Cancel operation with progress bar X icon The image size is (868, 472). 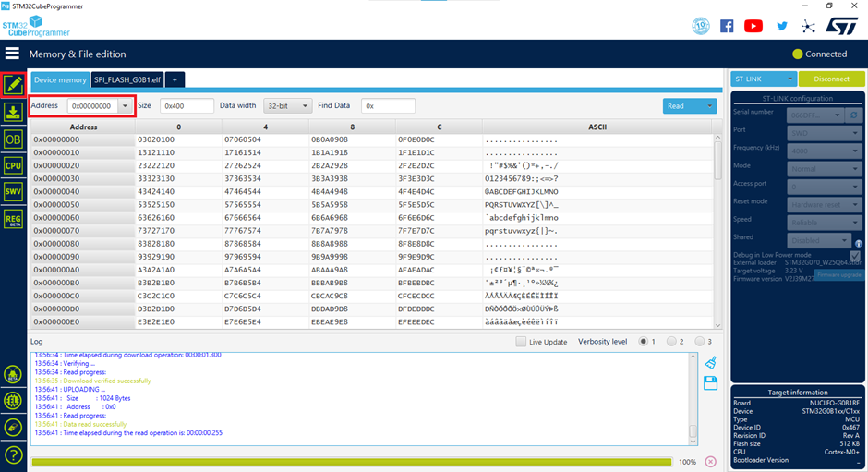[711, 462]
